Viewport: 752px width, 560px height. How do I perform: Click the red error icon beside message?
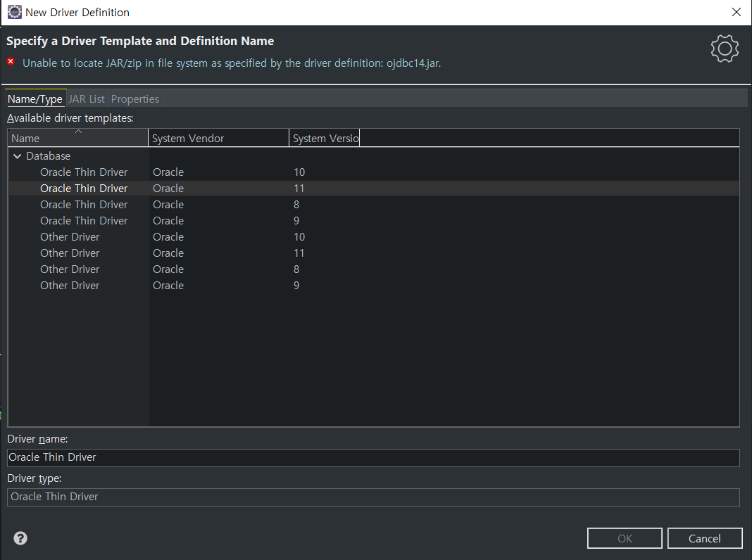[11, 62]
